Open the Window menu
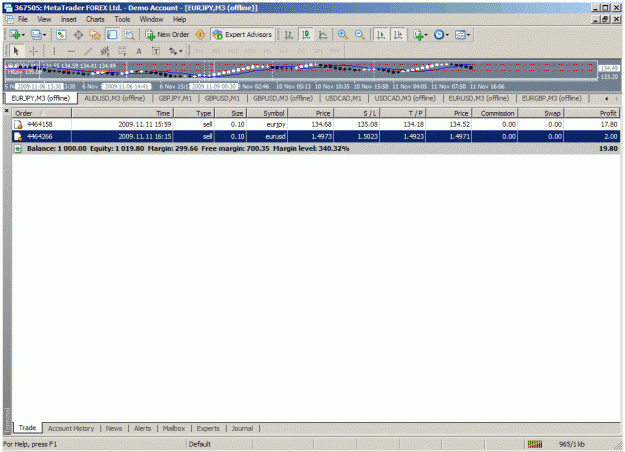The width and height of the screenshot is (625, 452). click(151, 19)
